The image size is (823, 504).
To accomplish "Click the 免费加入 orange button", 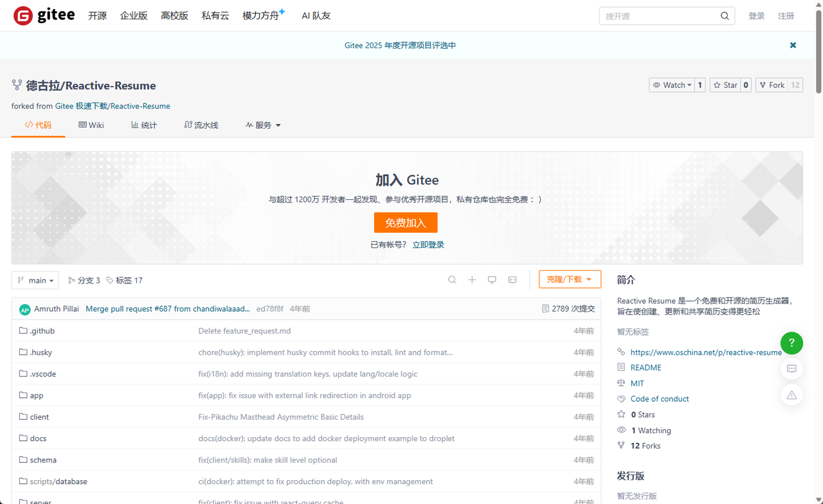I will 406,222.
